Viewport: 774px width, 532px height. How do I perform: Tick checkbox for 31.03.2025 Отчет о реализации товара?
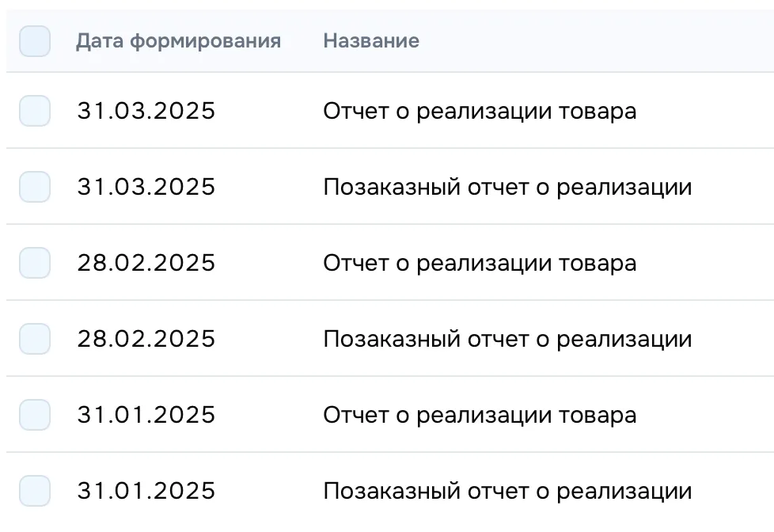coord(35,111)
